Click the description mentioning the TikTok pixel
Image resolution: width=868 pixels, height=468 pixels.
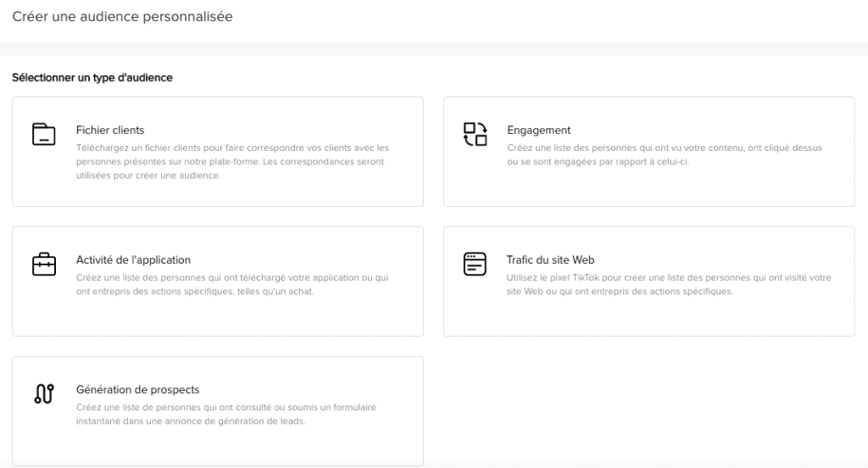point(668,285)
